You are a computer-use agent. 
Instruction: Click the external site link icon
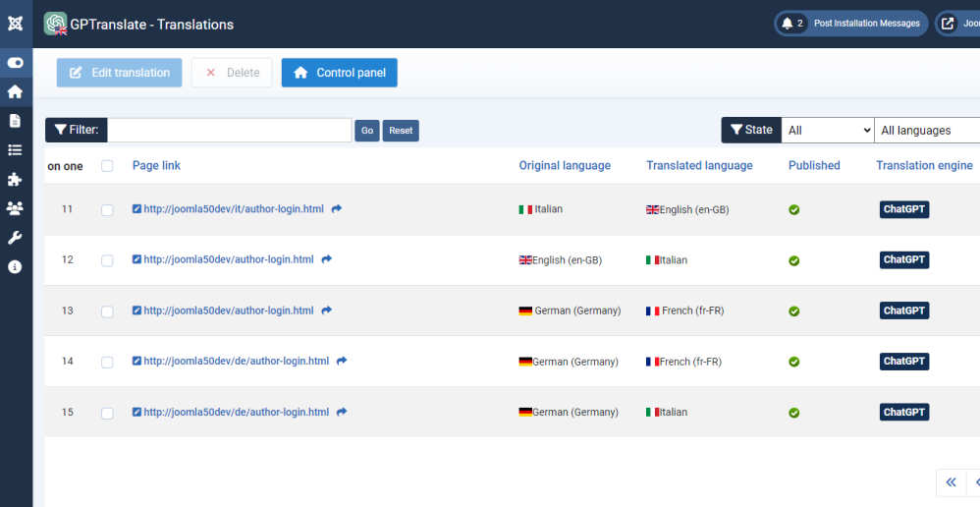[949, 24]
